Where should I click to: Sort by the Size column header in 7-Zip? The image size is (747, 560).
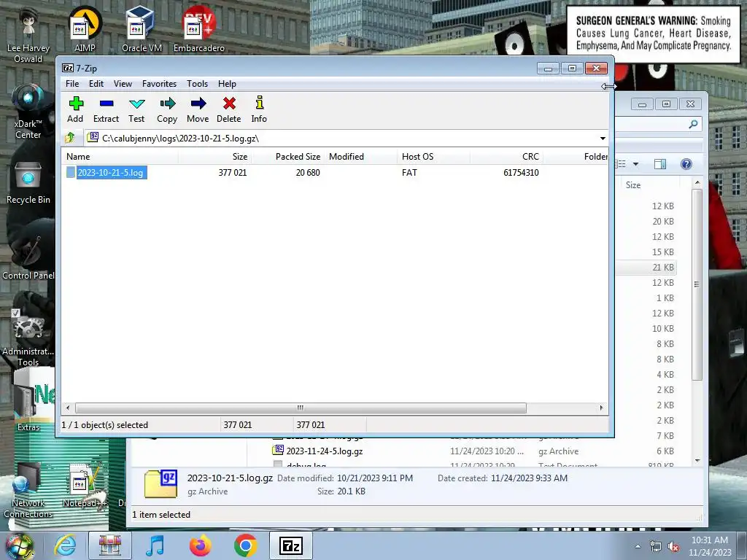point(215,157)
